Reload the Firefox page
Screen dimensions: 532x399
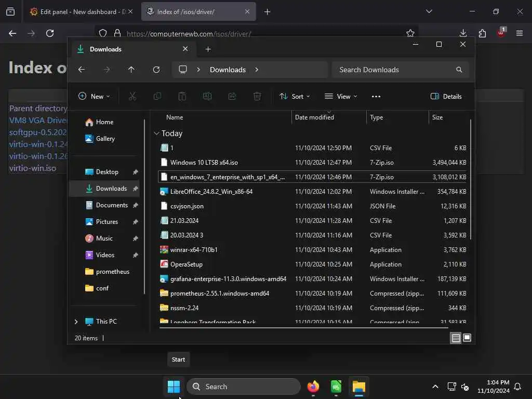click(50, 33)
